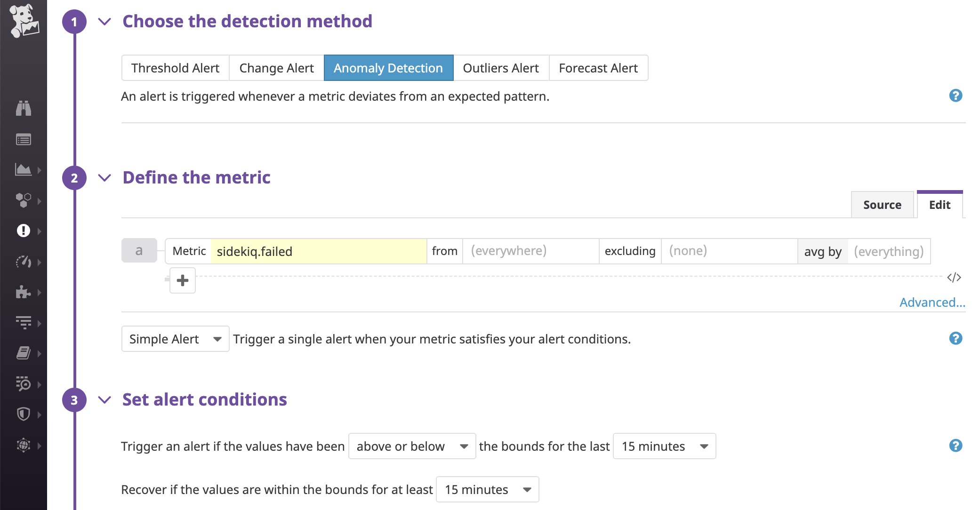This screenshot has width=980, height=510.
Task: Open the 'above or below' bounds dropdown
Action: tap(412, 446)
